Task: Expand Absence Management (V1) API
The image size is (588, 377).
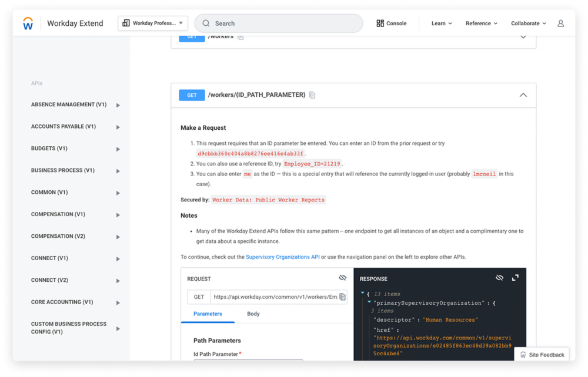Action: pos(118,105)
